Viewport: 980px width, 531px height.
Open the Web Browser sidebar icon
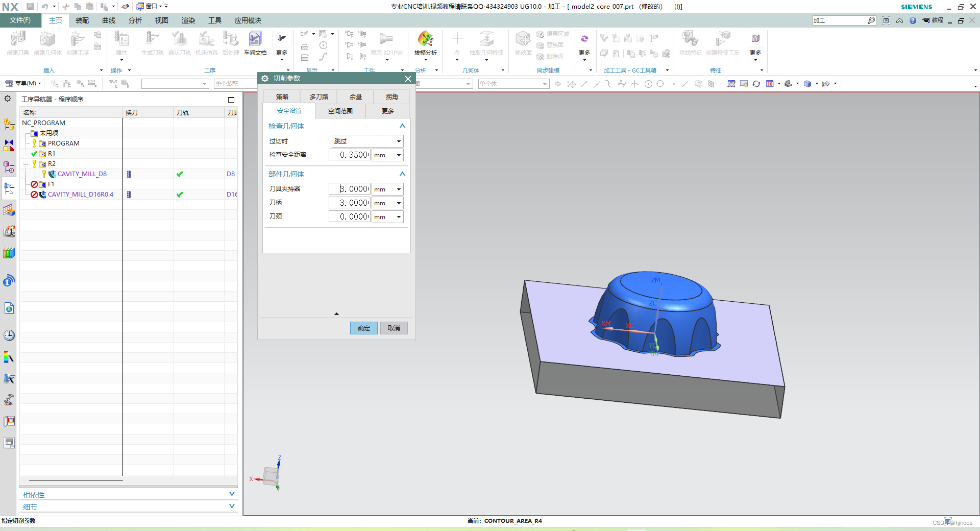click(x=9, y=308)
